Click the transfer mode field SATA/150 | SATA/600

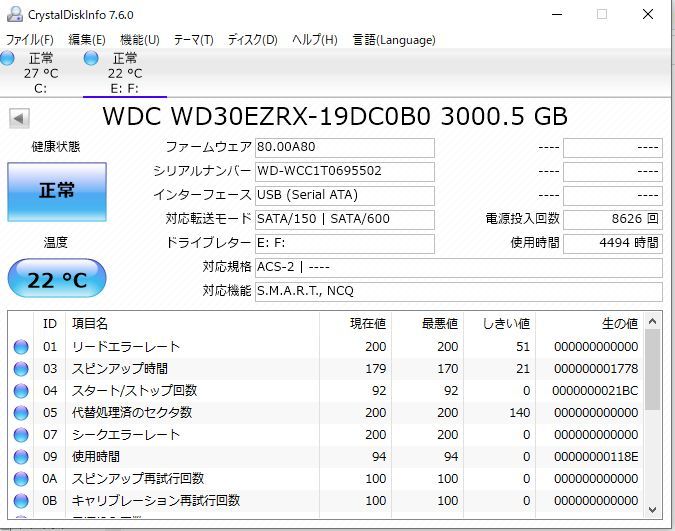coord(345,220)
